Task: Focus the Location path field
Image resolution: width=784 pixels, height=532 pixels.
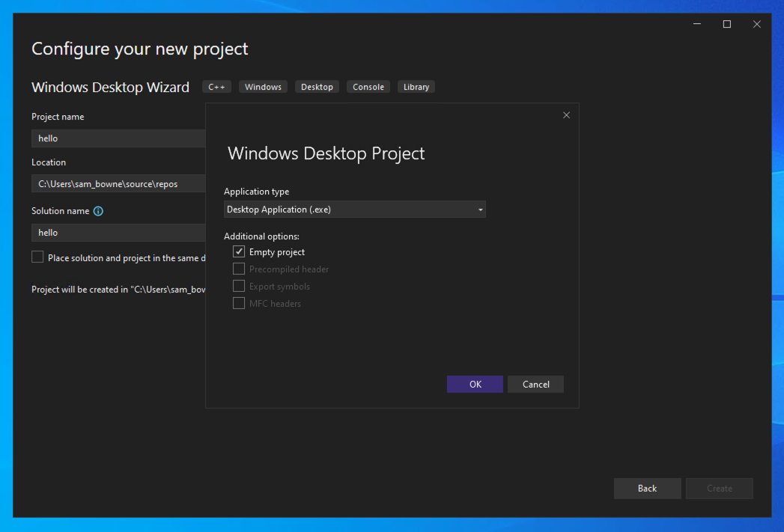Action: coord(118,184)
